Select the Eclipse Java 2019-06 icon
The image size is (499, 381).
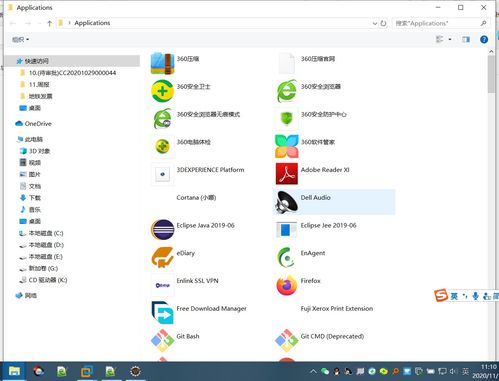162,229
